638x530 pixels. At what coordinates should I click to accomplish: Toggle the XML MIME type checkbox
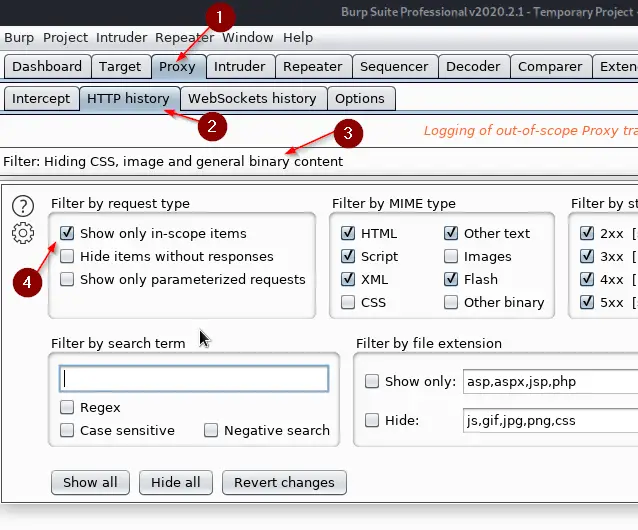pyautogui.click(x=348, y=279)
